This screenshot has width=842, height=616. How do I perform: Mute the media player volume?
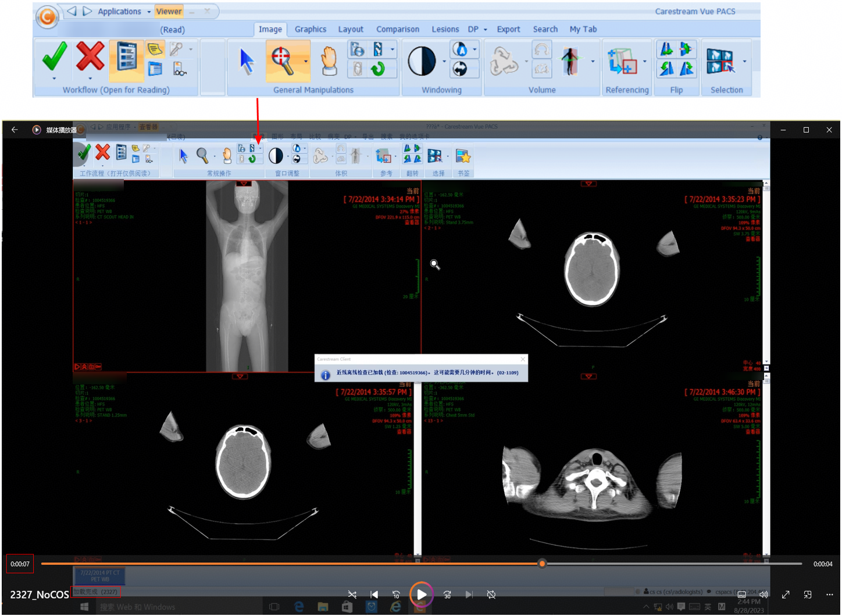tap(763, 594)
